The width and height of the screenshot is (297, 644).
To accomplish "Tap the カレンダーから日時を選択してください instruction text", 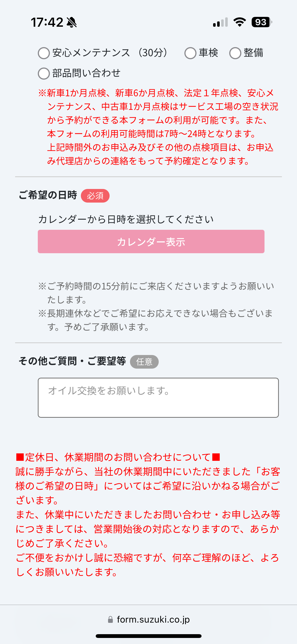I will tap(126, 219).
